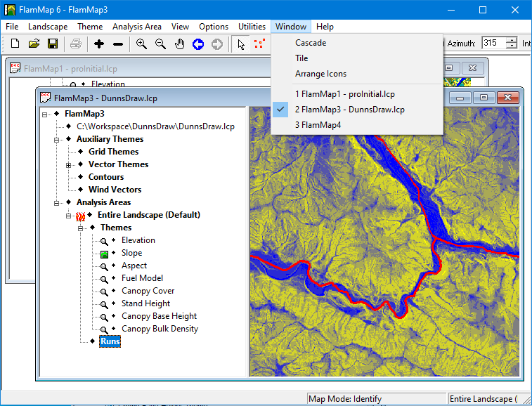
Task: Select checked 2 FlamMap3 - DunnsDraw.lcp entry
Action: coord(357,110)
